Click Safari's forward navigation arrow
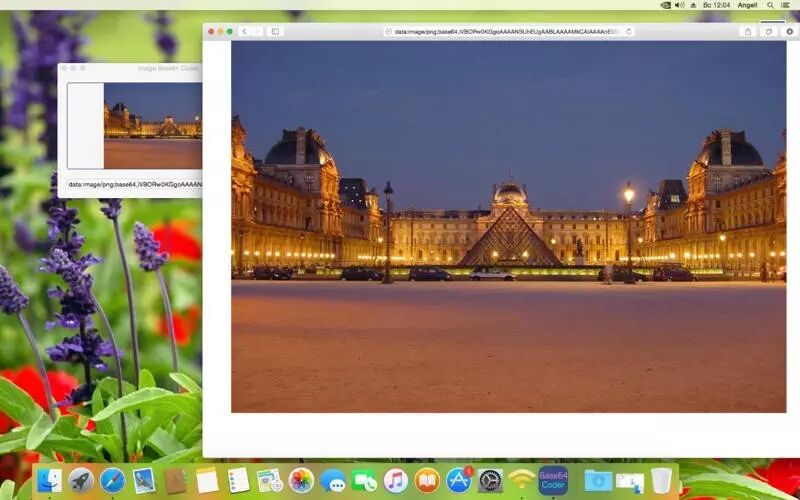The width and height of the screenshot is (800, 500). pos(257,32)
